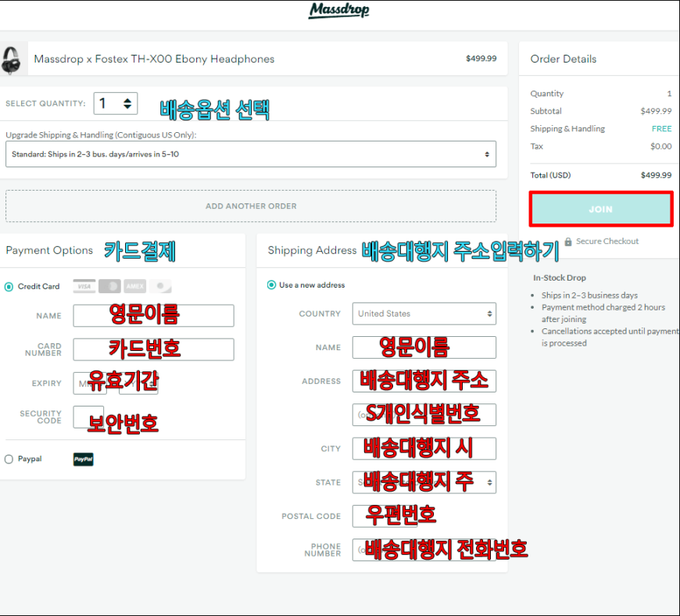Focus the first Address line field
Viewport: 680px width, 616px height.
click(424, 381)
